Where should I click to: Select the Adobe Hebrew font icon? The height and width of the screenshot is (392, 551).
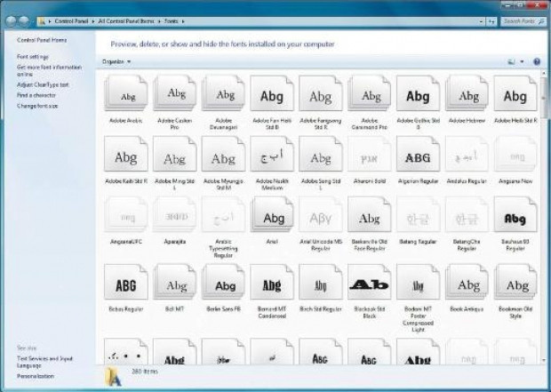pos(467,93)
